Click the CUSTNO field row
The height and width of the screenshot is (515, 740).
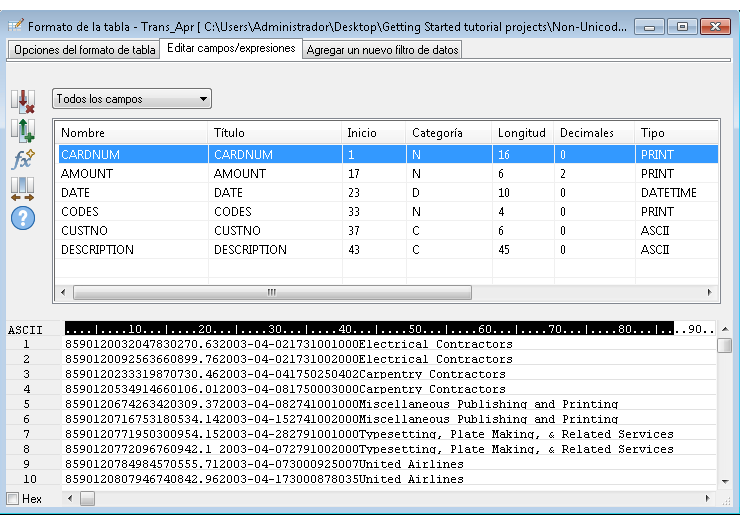130,231
